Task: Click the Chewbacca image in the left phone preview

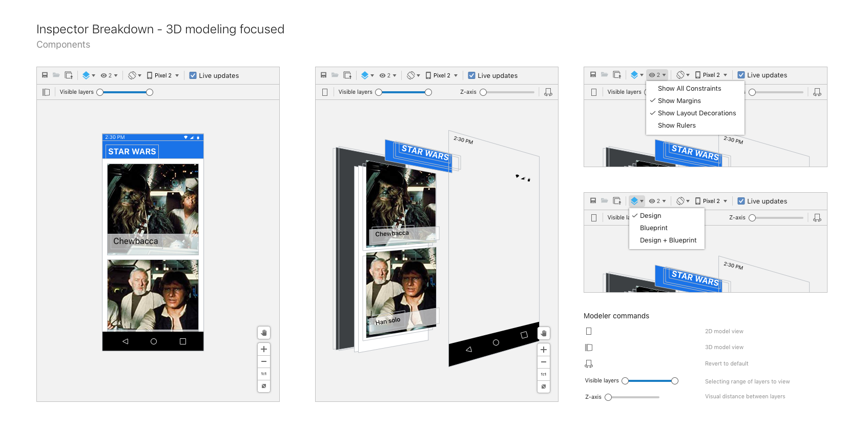Action: 153,209
